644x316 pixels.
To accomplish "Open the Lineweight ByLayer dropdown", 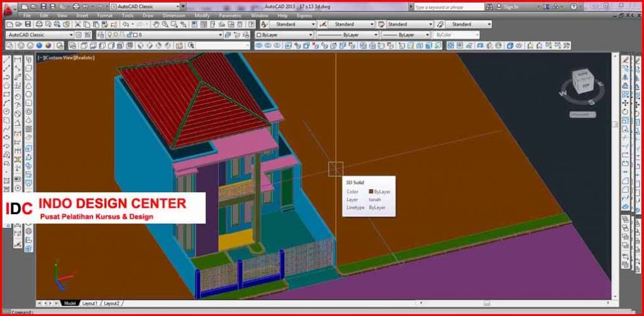I will pyautogui.click(x=406, y=35).
